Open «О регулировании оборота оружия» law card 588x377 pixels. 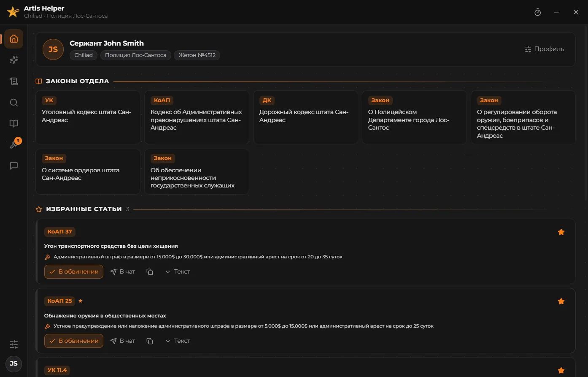click(523, 117)
